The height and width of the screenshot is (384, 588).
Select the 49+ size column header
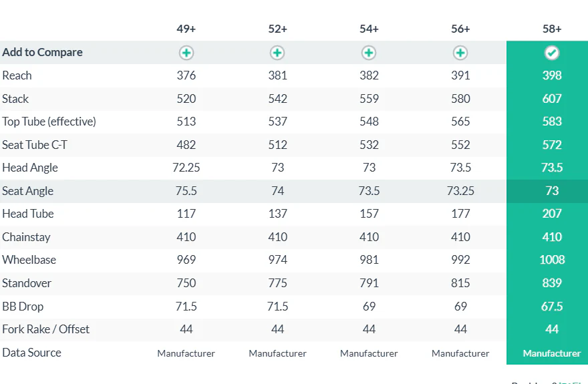coord(186,29)
